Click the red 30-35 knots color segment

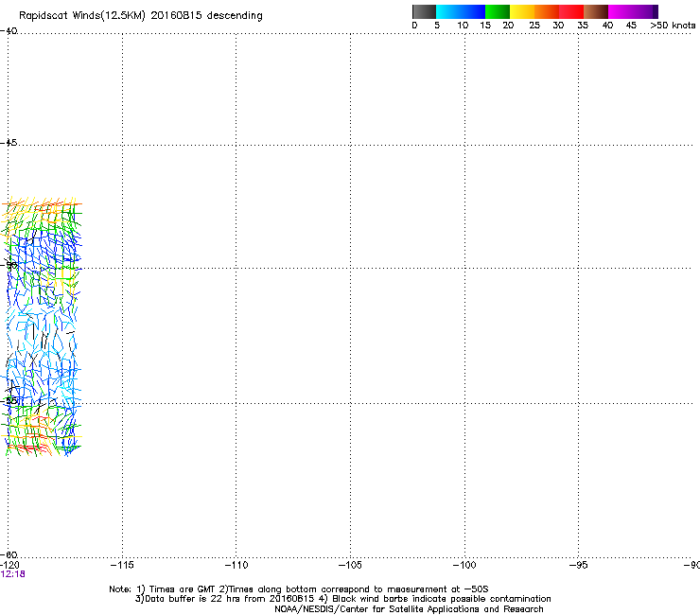[571, 11]
